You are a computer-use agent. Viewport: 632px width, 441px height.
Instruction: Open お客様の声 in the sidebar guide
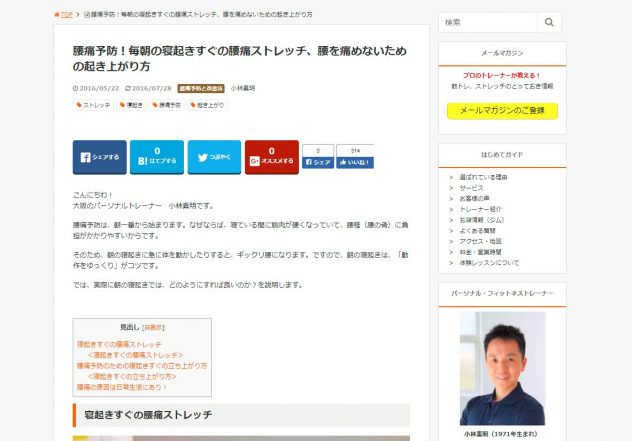pos(474,198)
